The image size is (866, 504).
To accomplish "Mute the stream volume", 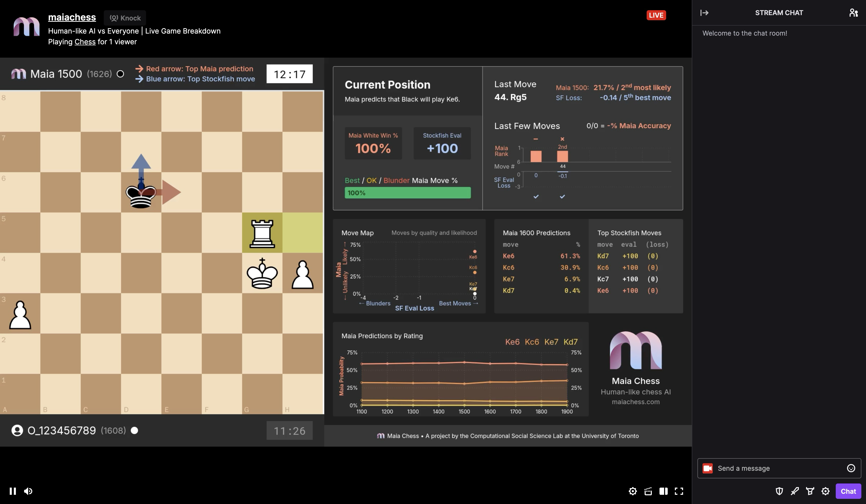I will pos(28,491).
